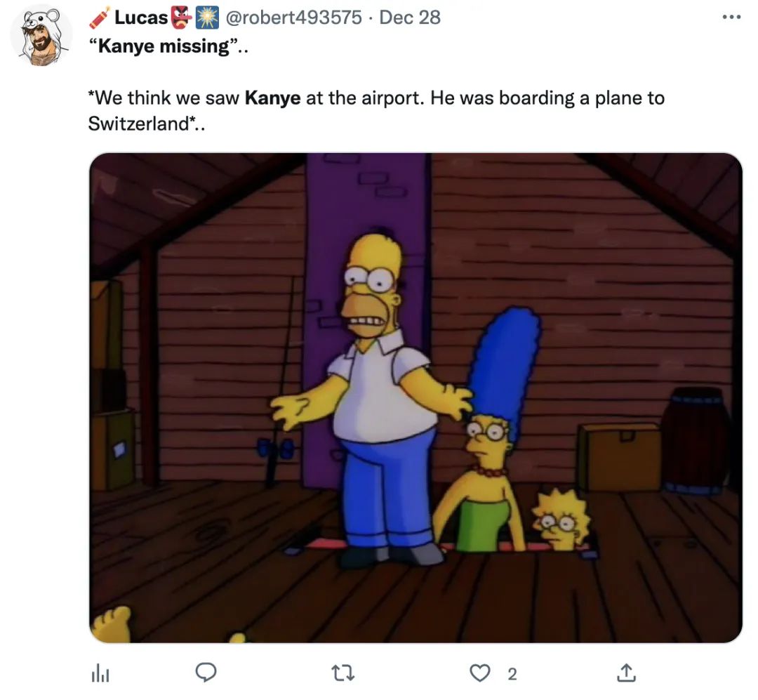
Task: Click the bold Kanye word in tweet body
Action: coord(272,98)
